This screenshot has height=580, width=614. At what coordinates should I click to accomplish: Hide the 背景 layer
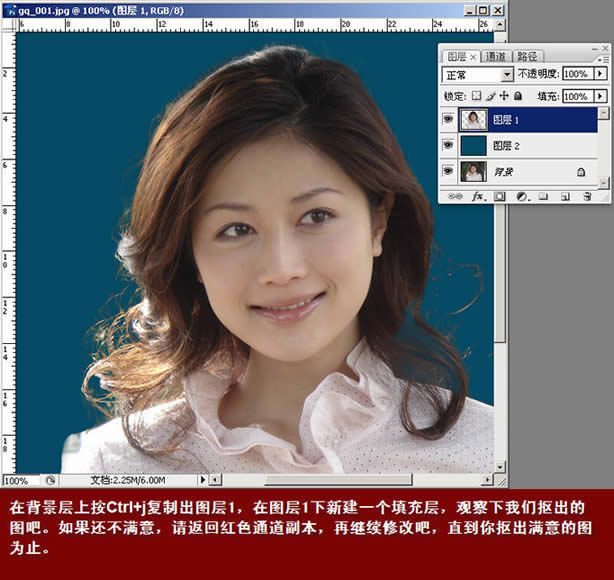448,172
